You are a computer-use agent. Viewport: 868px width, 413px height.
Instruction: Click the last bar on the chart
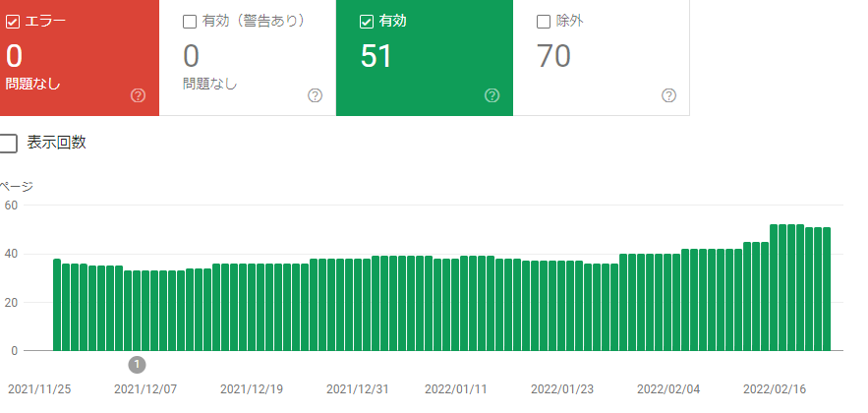[x=827, y=289]
